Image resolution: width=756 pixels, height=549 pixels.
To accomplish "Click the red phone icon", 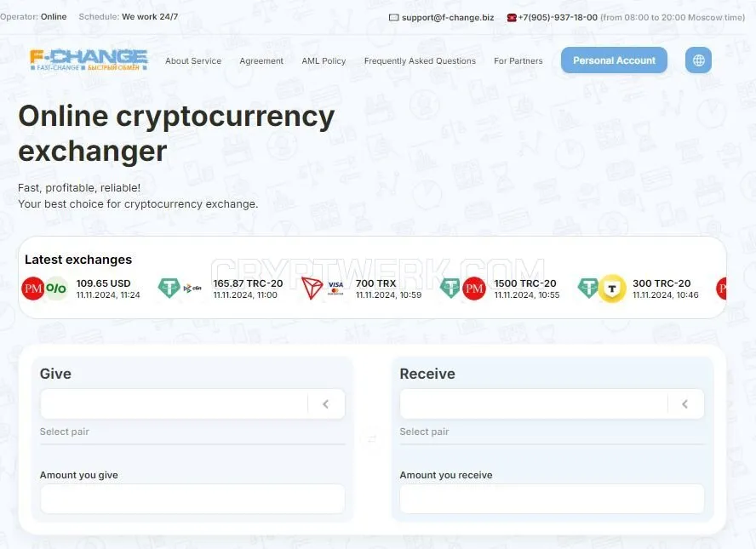I will coord(512,18).
